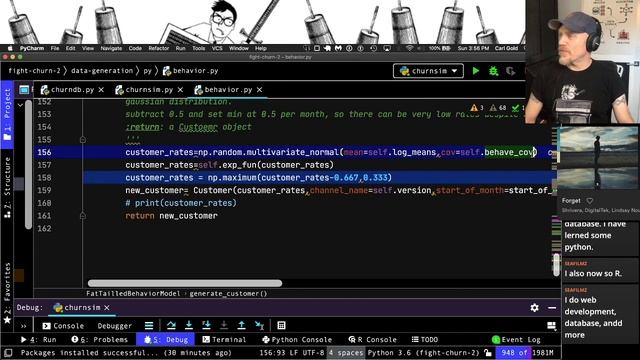The height and width of the screenshot is (360, 640).
Task: Select the behavior.py editor tab
Action: 228,89
